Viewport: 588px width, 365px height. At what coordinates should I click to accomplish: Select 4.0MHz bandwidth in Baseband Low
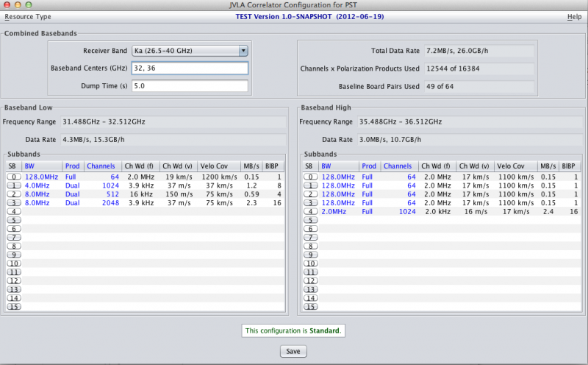pos(36,185)
